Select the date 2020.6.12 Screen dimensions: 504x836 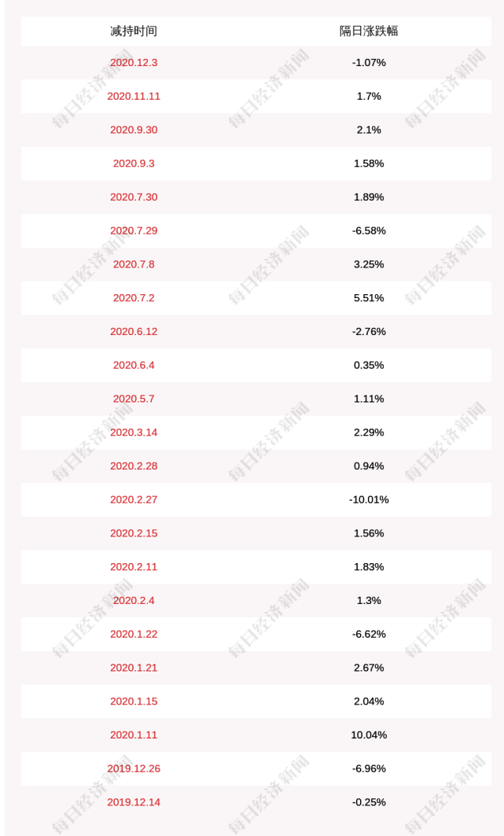click(x=134, y=331)
